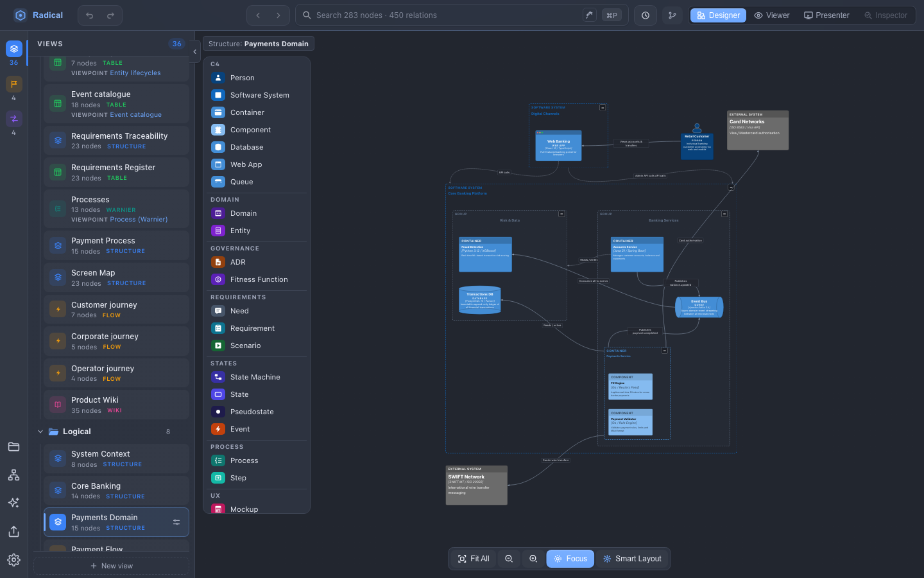
Task: Collapse the Core Banking Platform box
Action: click(x=731, y=188)
